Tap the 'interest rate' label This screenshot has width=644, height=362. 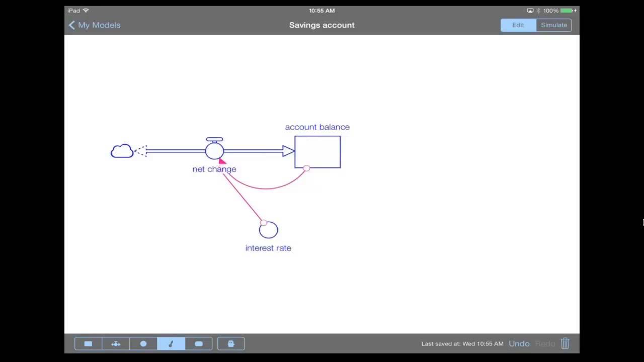(x=268, y=248)
